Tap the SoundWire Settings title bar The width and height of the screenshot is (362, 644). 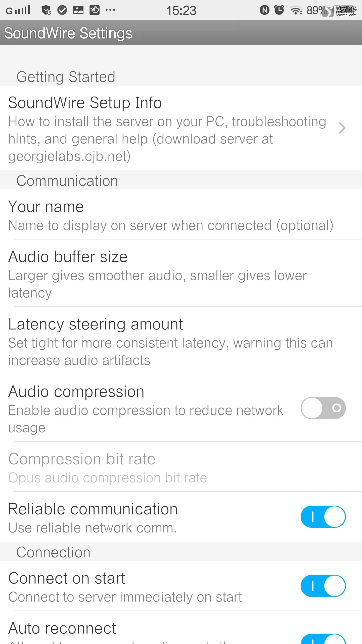coord(181,33)
